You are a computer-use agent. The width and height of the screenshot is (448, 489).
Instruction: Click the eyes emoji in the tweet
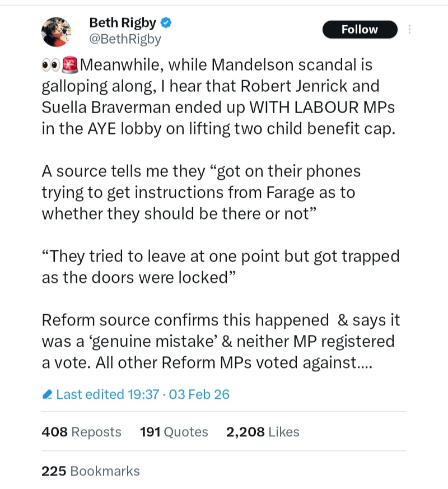pyautogui.click(x=50, y=66)
